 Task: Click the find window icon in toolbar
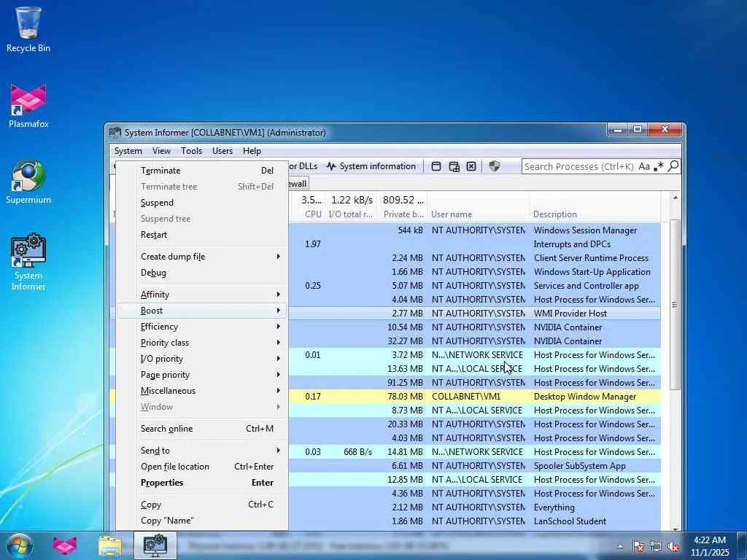[436, 166]
